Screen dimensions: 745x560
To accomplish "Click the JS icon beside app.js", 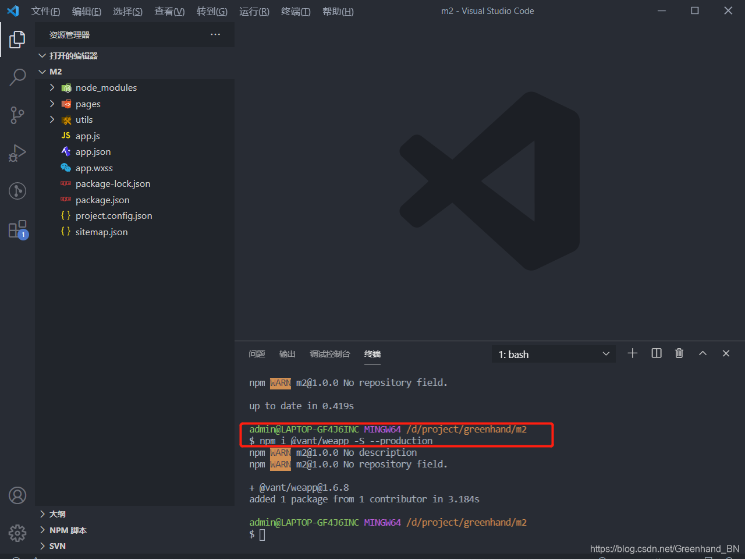I will 66,136.
